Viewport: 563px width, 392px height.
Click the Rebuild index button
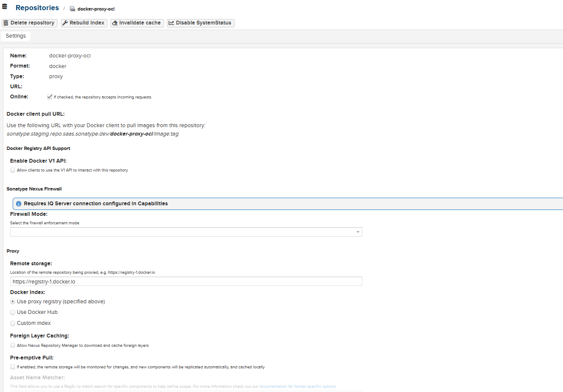pos(84,23)
